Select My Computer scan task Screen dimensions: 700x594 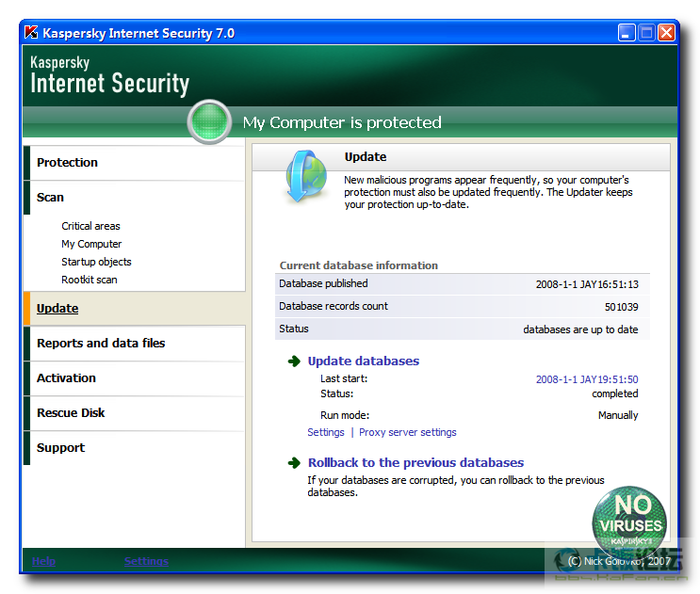click(x=91, y=244)
